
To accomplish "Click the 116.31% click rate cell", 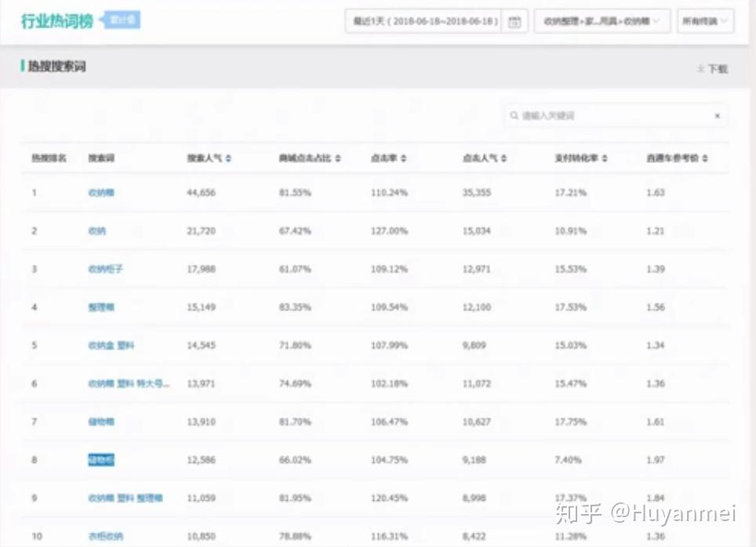I will click(389, 536).
